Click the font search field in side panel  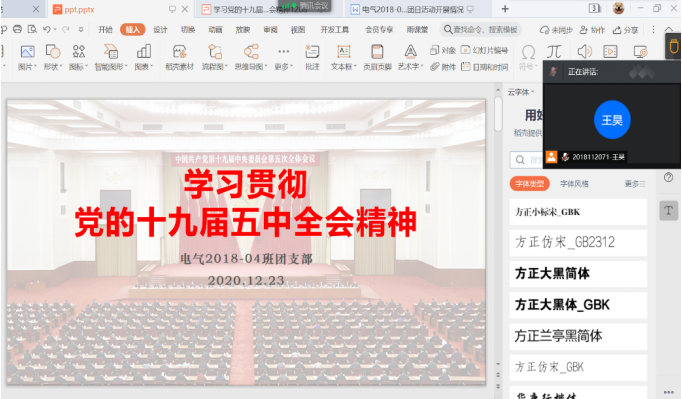point(527,160)
